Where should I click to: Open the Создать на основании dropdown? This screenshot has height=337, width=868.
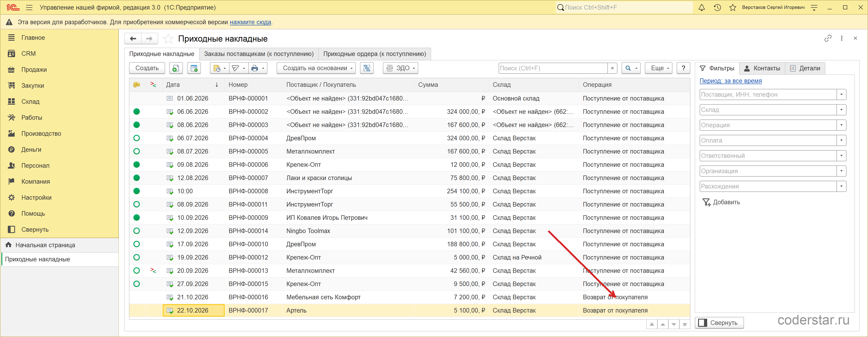(316, 68)
